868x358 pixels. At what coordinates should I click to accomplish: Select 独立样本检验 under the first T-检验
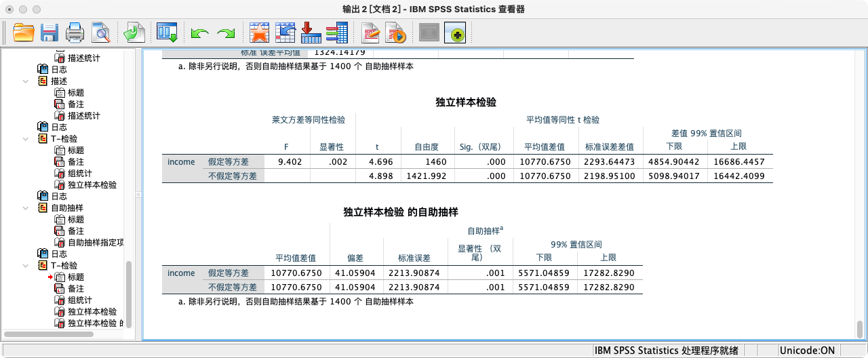(92, 184)
